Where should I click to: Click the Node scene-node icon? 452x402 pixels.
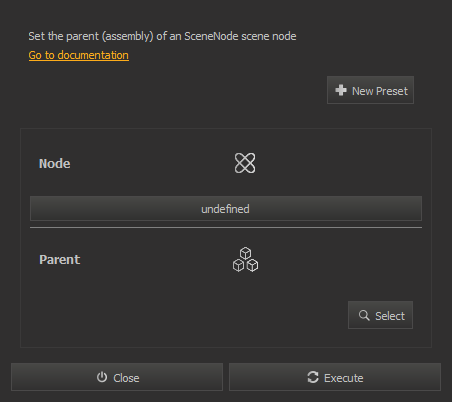tap(245, 163)
